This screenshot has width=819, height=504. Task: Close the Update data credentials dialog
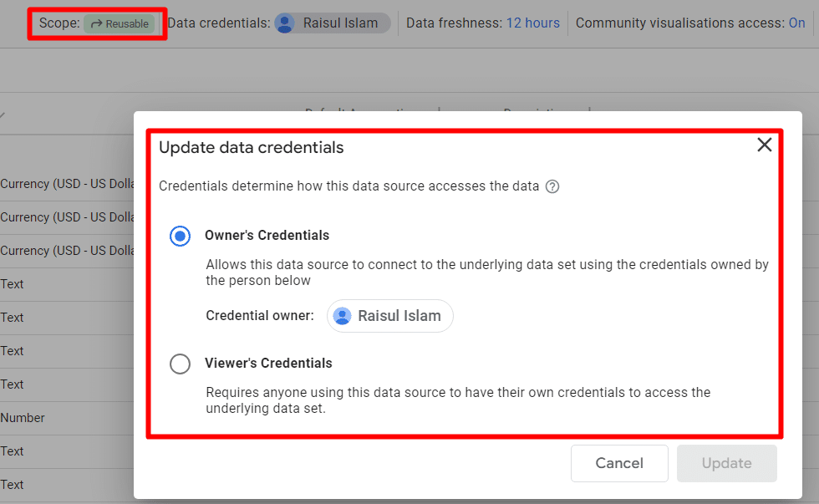(x=764, y=145)
